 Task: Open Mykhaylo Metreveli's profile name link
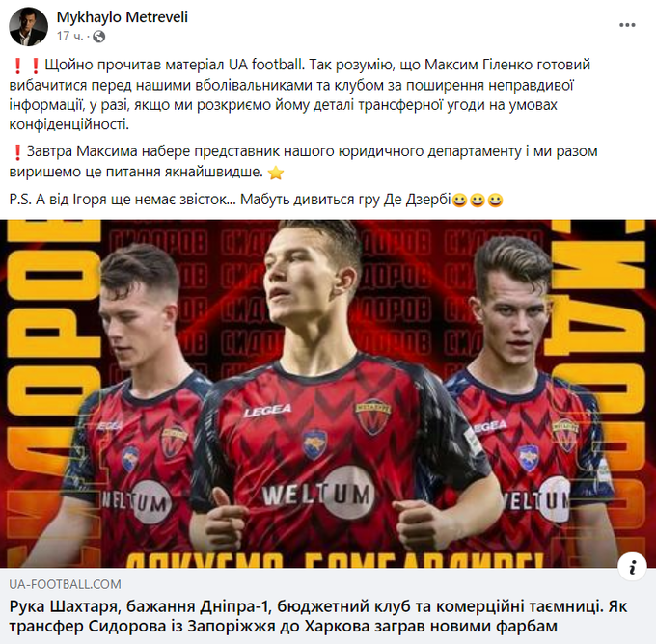pyautogui.click(x=123, y=17)
